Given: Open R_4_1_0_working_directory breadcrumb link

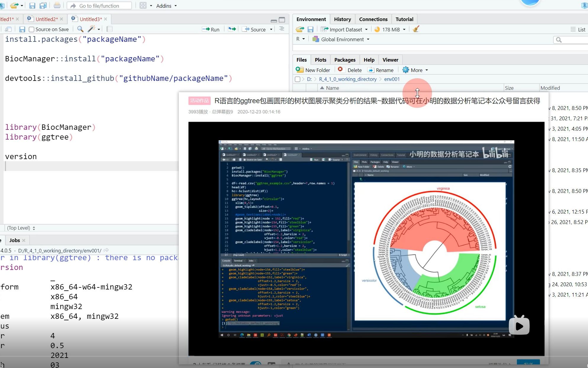Looking at the screenshot, I should click(x=348, y=79).
